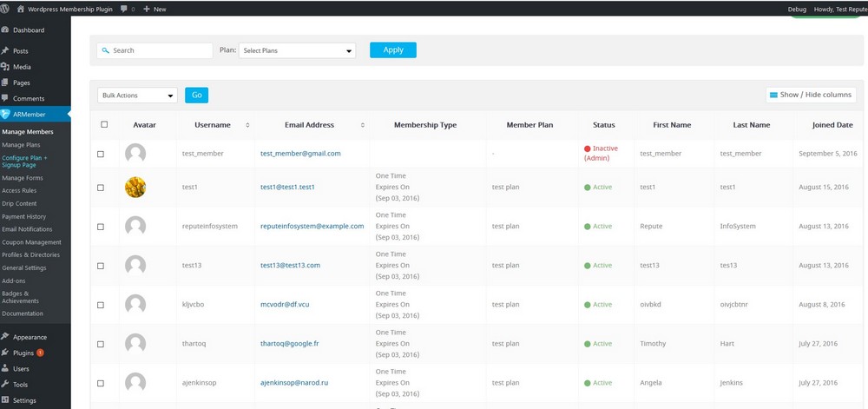
Task: Open the site home icon in admin bar
Action: [x=21, y=9]
